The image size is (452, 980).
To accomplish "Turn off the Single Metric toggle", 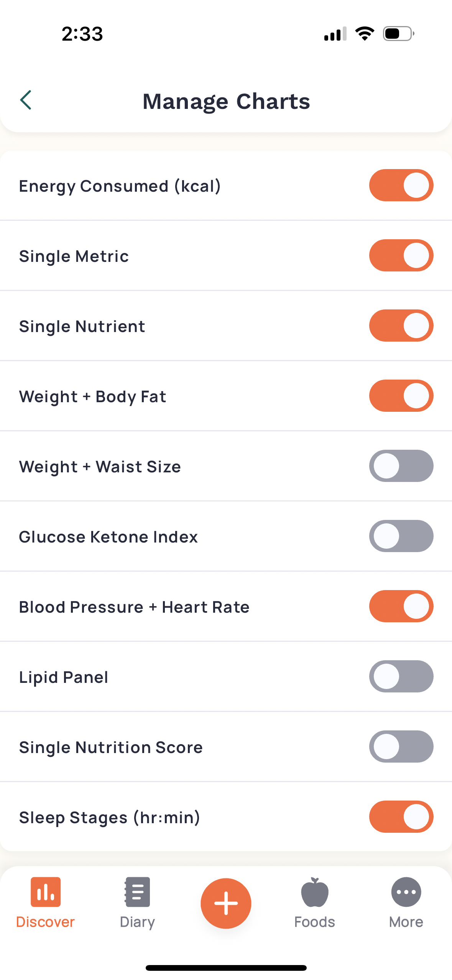I will [401, 255].
